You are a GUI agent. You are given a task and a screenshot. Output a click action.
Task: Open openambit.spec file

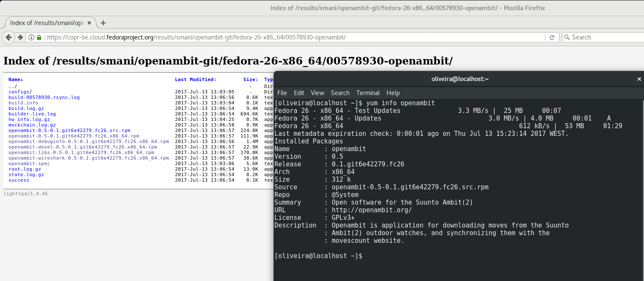[x=29, y=163]
